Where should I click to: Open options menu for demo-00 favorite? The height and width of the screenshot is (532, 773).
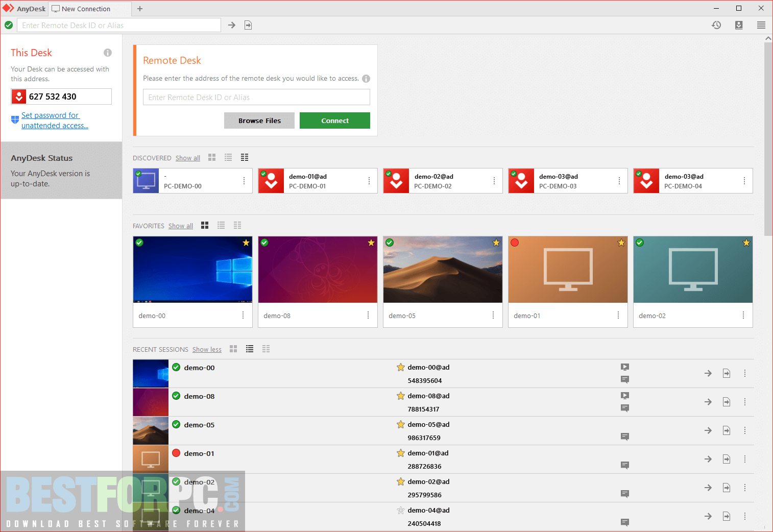[243, 315]
